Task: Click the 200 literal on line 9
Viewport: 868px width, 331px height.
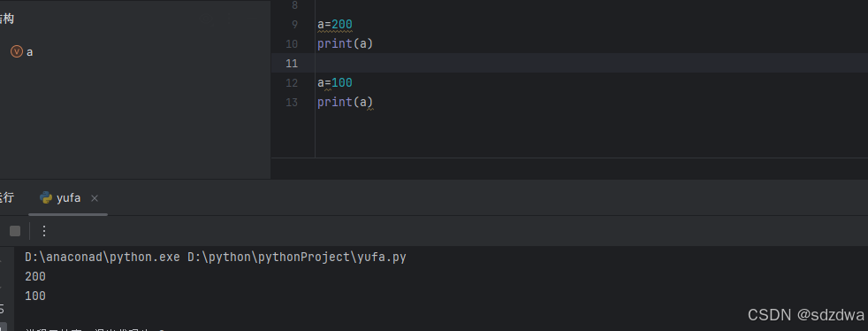Action: coord(342,25)
